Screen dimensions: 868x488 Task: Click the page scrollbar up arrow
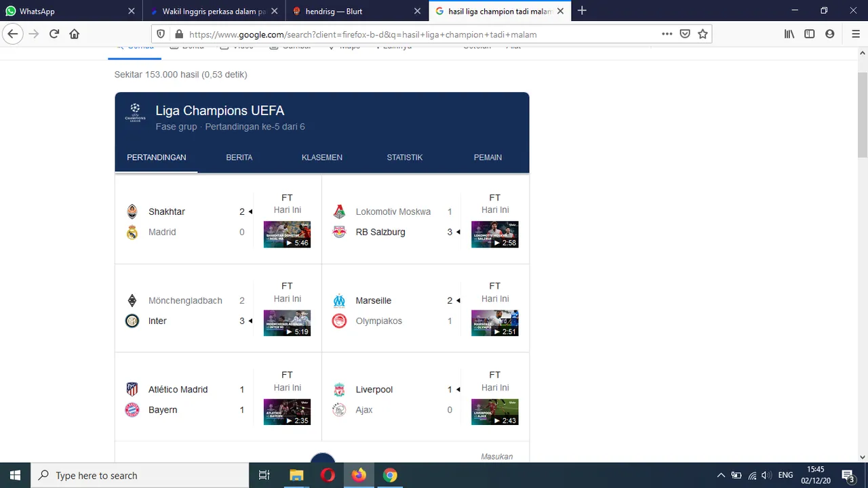tap(863, 54)
